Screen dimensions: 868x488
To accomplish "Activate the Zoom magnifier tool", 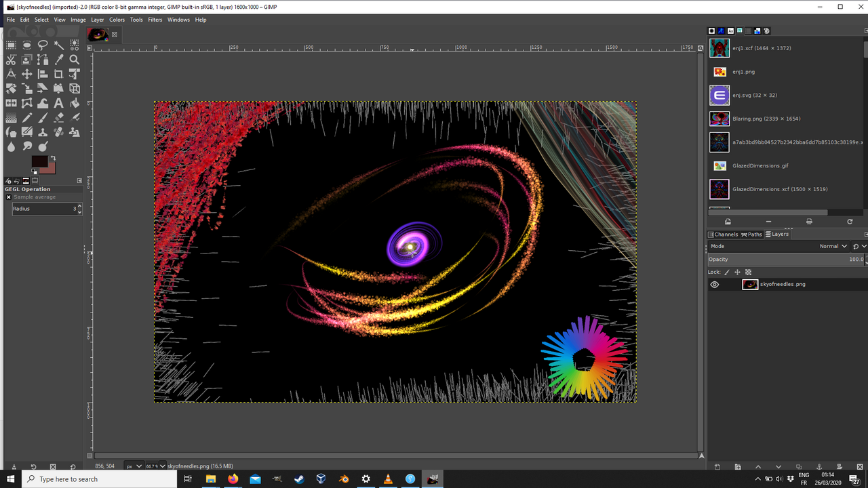I will [x=75, y=60].
